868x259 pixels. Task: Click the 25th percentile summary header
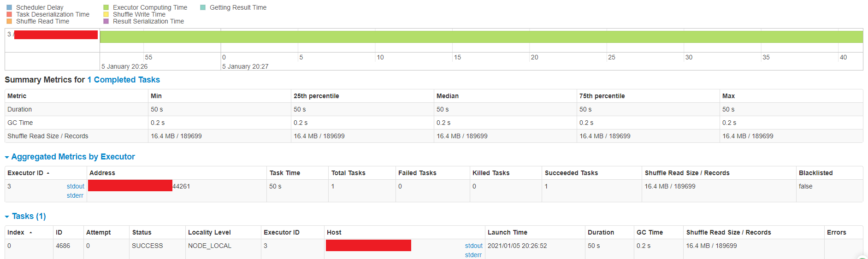click(x=316, y=96)
